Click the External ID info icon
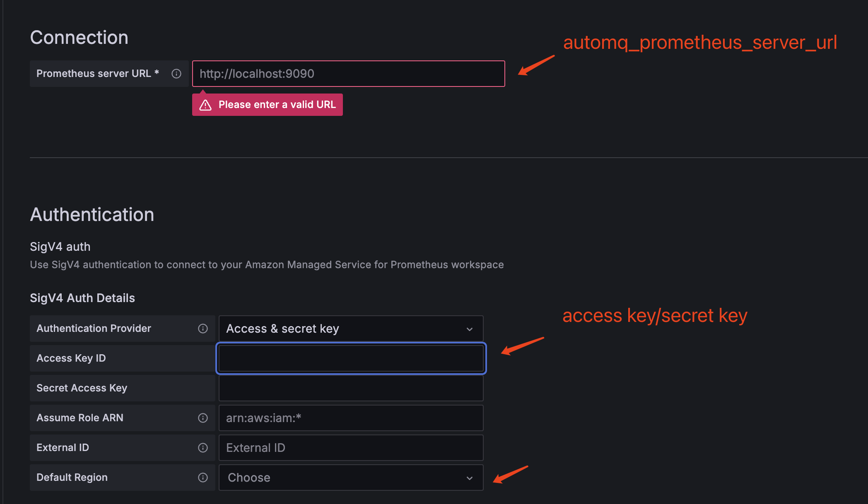The width and height of the screenshot is (868, 504). 203,448
